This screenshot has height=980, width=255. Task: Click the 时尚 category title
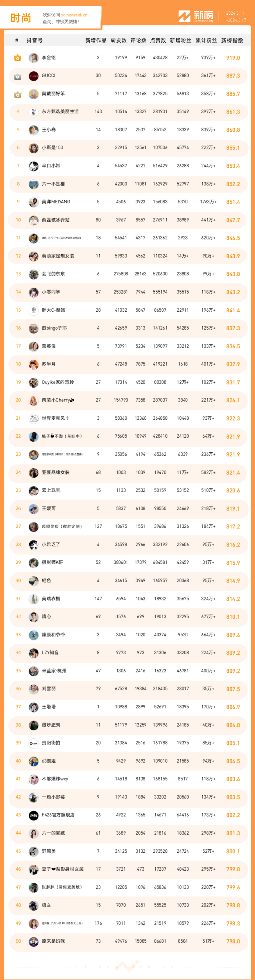tap(21, 18)
